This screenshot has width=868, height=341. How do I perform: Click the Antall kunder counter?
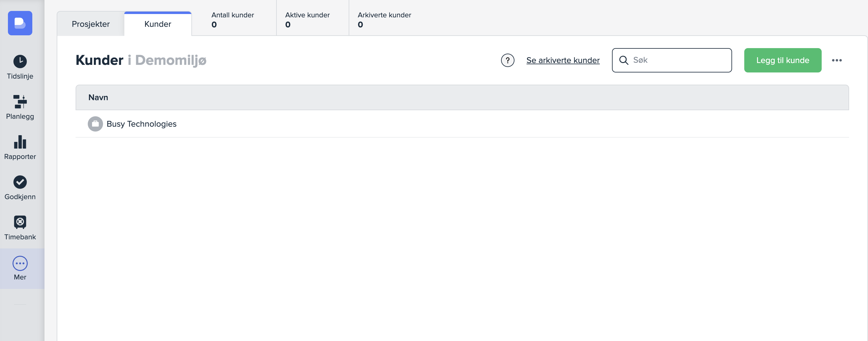coord(233,19)
